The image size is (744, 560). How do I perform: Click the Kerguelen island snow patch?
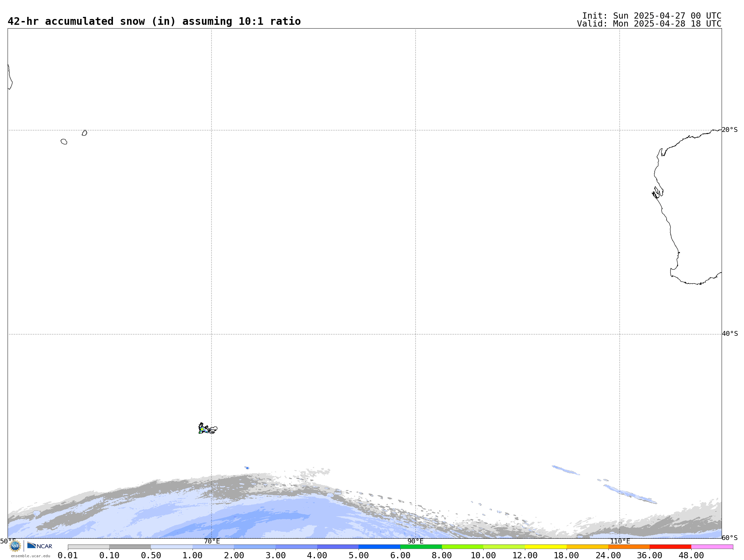pyautogui.click(x=208, y=428)
